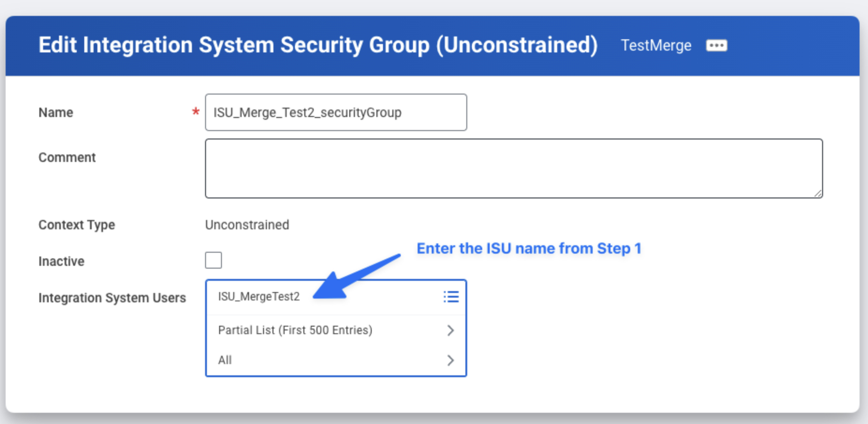The width and height of the screenshot is (868, 424).
Task: Click the red required asterisk by Name
Action: pos(196,112)
